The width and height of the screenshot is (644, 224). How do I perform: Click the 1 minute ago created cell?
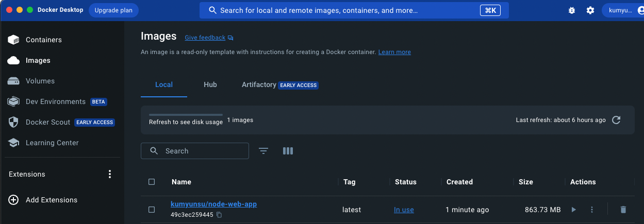(x=466, y=210)
